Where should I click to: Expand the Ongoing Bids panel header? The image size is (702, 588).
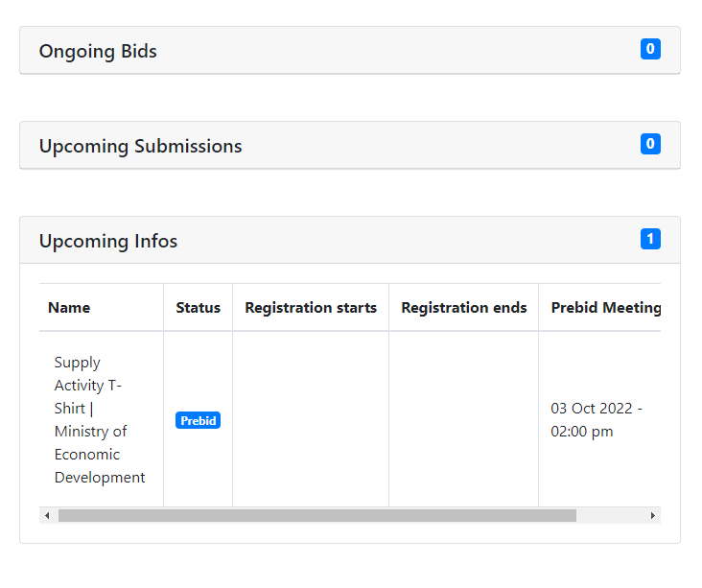[350, 50]
